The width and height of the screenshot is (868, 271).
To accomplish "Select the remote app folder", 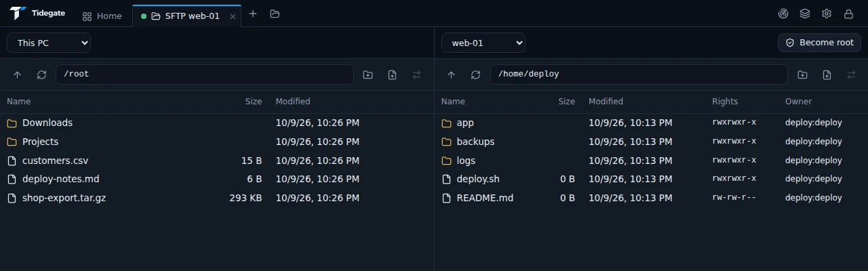I will tap(651, 123).
